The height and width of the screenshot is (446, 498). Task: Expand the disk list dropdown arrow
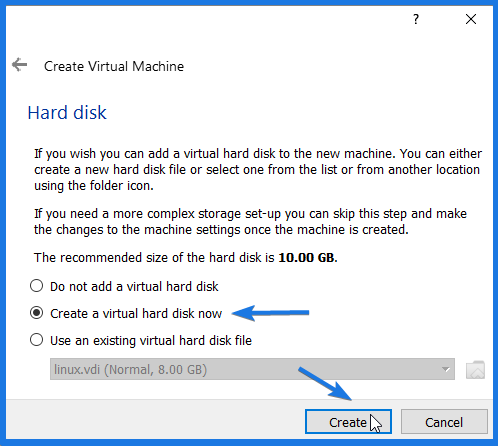[446, 369]
